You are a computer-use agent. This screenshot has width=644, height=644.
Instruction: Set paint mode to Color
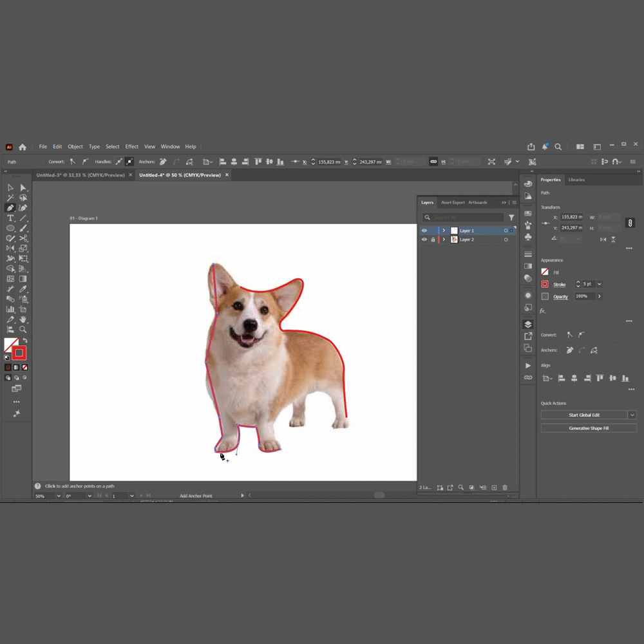pyautogui.click(x=8, y=367)
